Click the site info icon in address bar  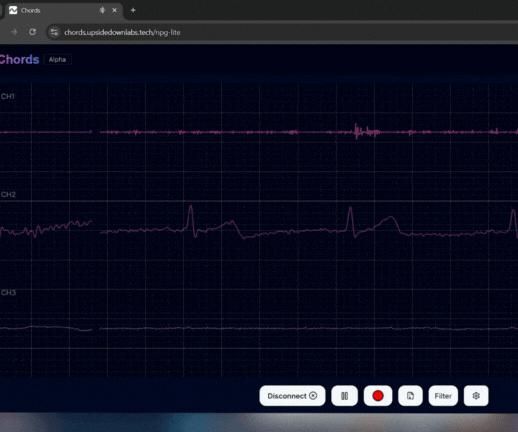[x=54, y=32]
